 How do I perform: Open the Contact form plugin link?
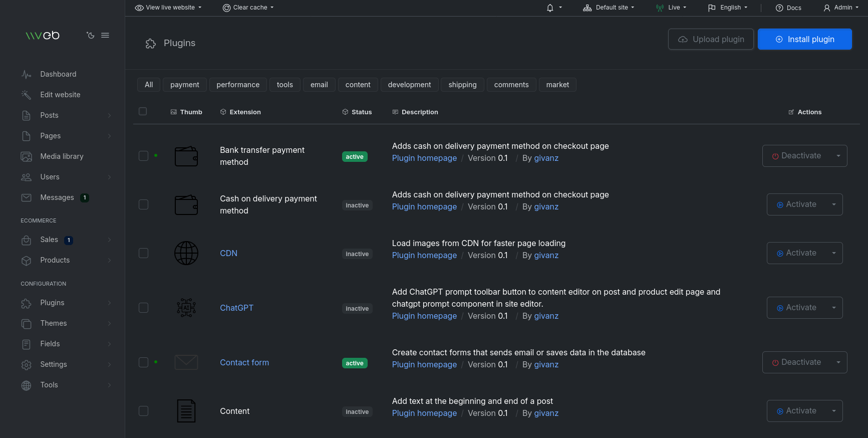click(x=244, y=362)
